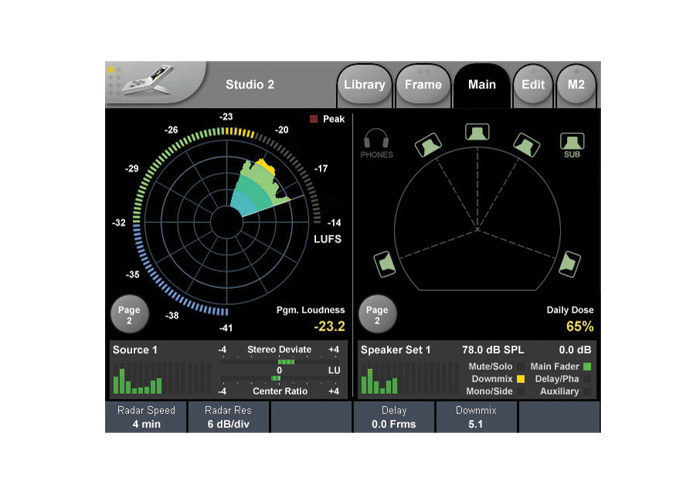Viewport: 700px width, 500px height.
Task: Toggle the front left speaker icon
Action: coord(428,145)
